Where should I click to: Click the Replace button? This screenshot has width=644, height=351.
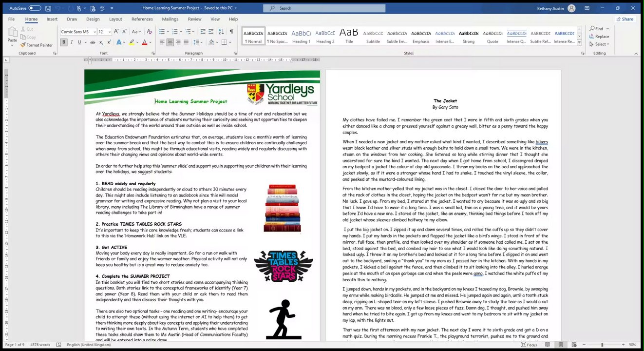[599, 37]
